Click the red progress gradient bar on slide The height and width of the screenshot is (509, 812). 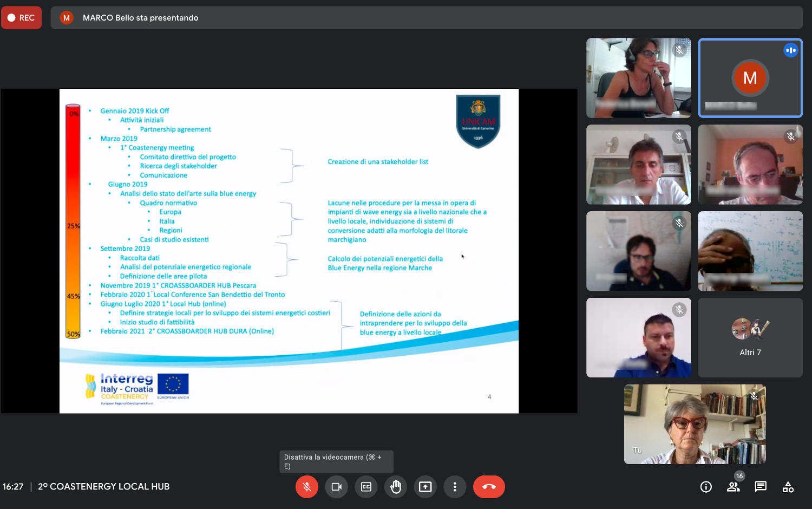[x=73, y=222]
